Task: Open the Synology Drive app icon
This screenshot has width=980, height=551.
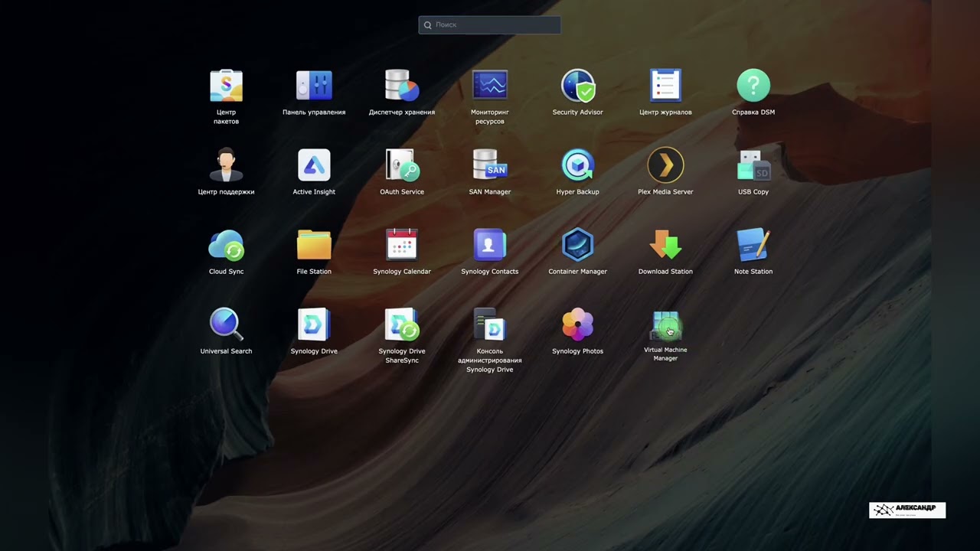Action: (314, 324)
